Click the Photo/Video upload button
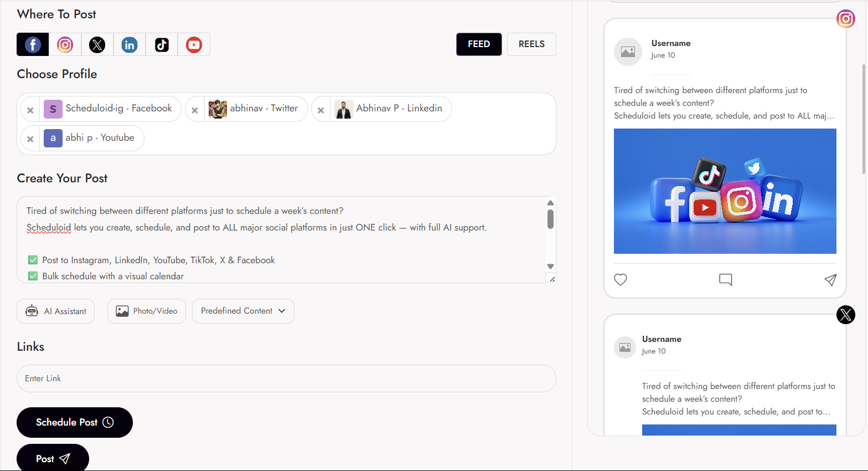Image resolution: width=868 pixels, height=471 pixels. click(147, 311)
